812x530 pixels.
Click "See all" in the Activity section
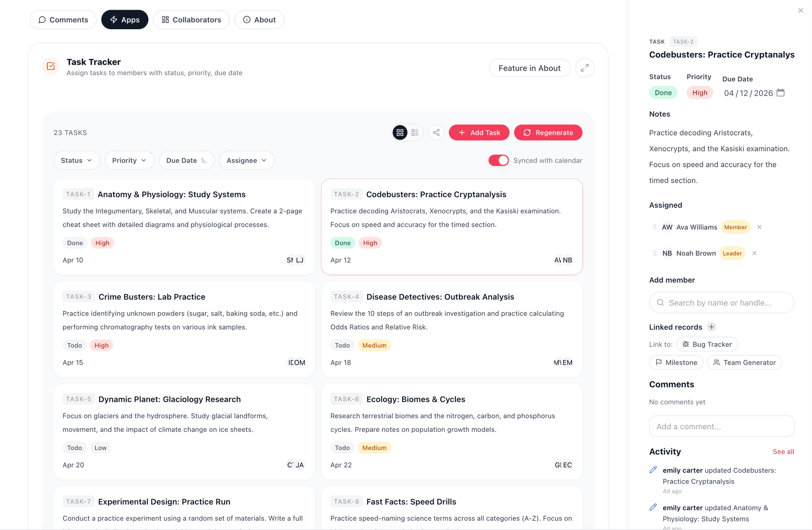tap(783, 451)
